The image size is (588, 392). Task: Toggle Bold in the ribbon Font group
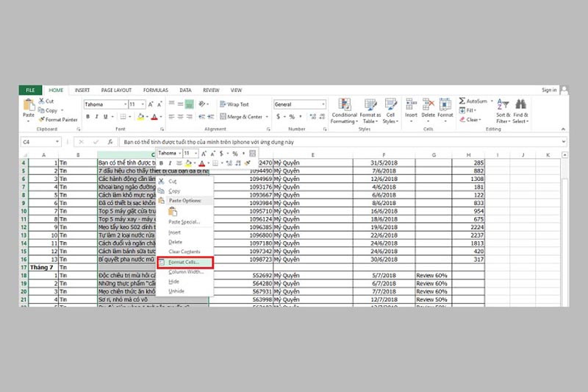tap(87, 117)
